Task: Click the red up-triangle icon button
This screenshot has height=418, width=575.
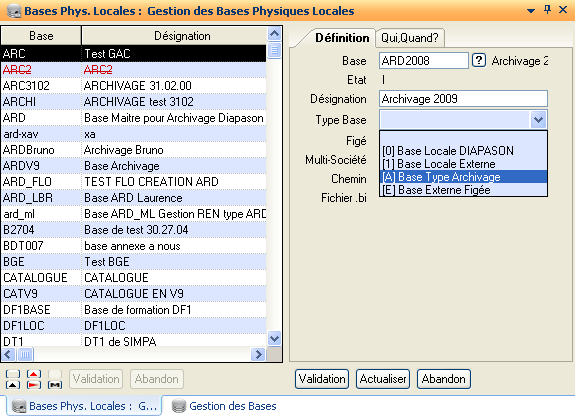Action: tap(34, 374)
